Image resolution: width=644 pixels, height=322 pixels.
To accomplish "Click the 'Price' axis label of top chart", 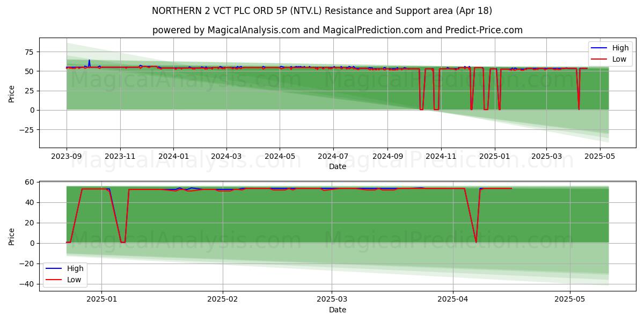I will click(12, 93).
